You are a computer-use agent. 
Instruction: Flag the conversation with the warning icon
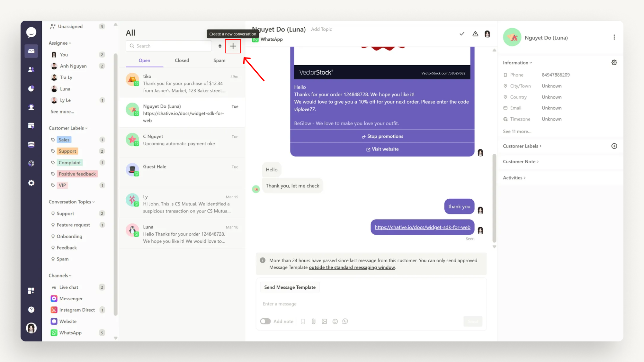pos(475,33)
